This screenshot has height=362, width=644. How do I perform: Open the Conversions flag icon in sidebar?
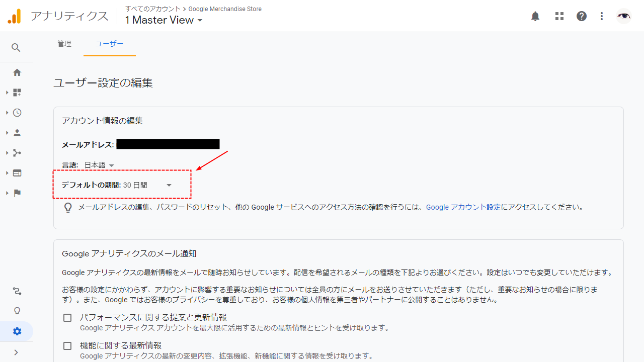pyautogui.click(x=17, y=193)
